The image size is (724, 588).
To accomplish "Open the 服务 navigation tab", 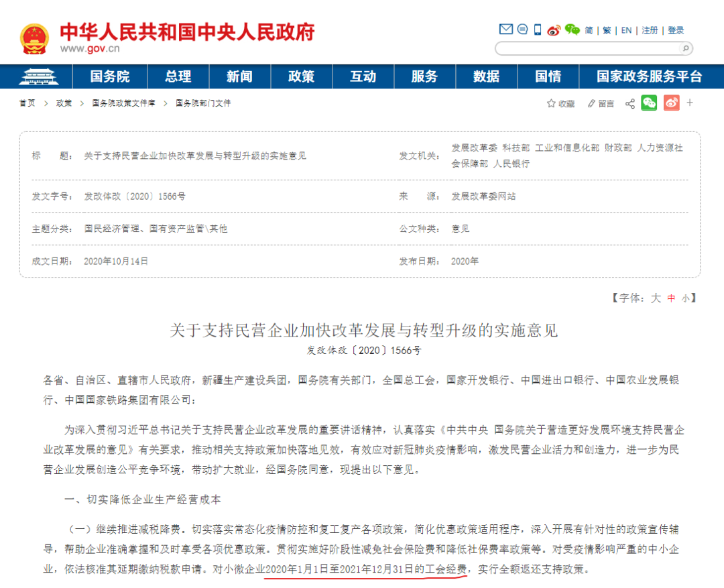I will click(x=425, y=76).
